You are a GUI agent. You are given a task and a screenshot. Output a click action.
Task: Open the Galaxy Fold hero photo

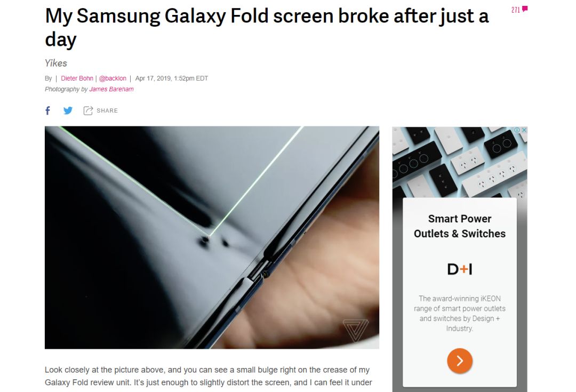[x=212, y=237]
